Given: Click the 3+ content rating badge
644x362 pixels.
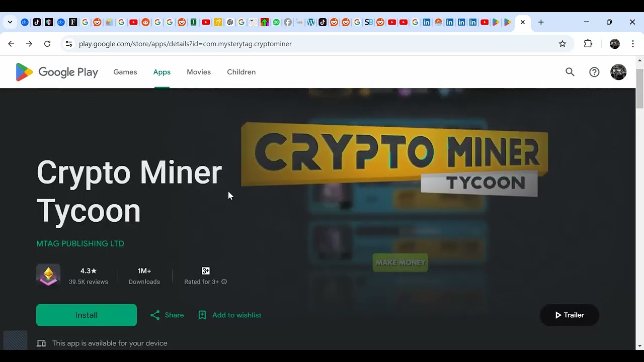Looking at the screenshot, I should point(206,271).
